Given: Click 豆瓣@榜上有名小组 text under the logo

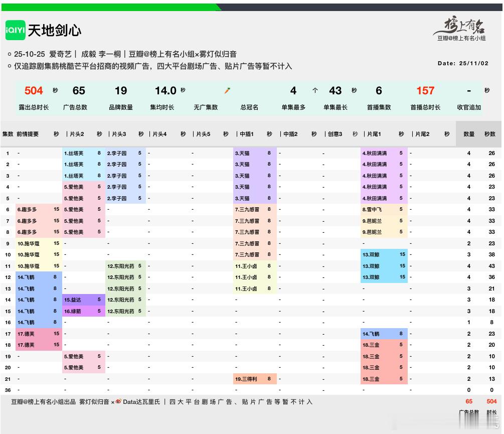Looking at the screenshot, I should (461, 38).
